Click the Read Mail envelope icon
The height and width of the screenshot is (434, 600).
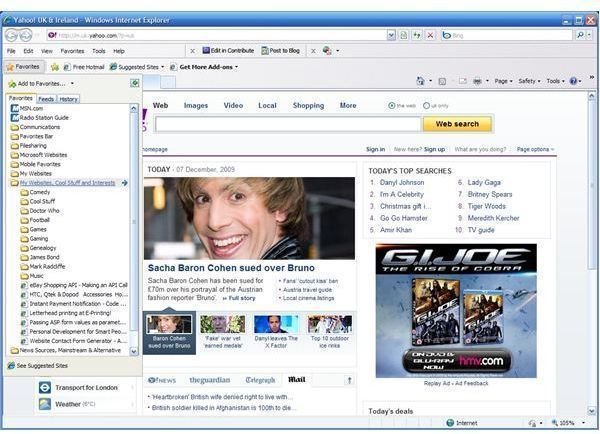[x=463, y=81]
